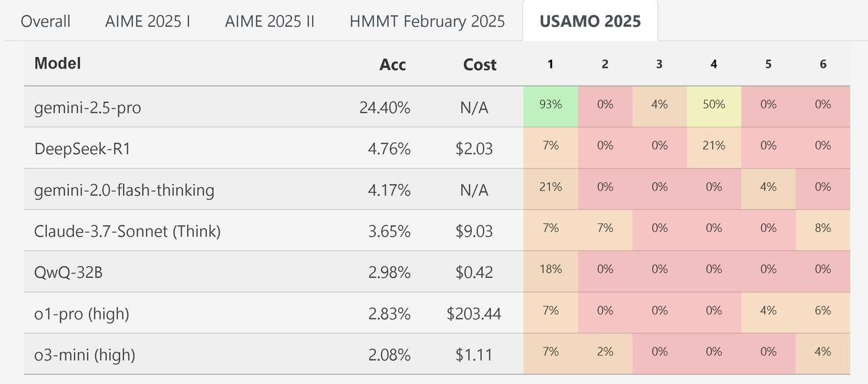Sort by the Cost column header

(x=479, y=64)
